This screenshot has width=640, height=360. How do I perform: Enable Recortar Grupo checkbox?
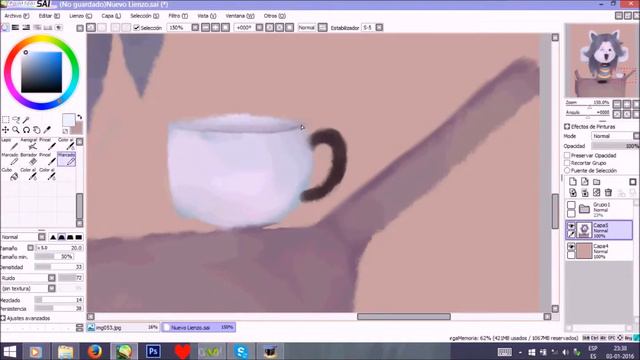point(567,163)
